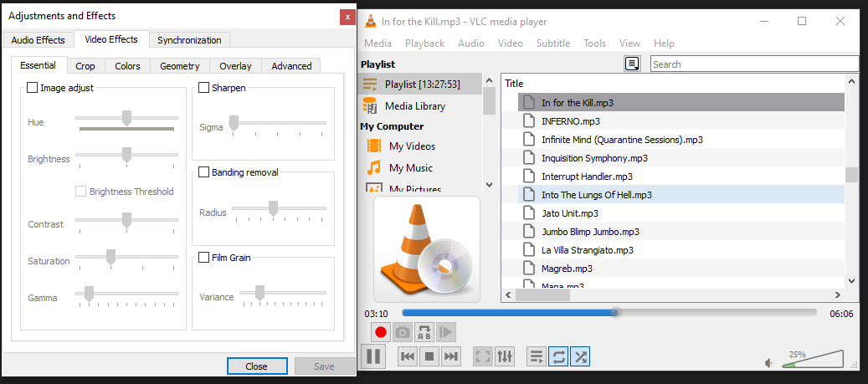Enable the Film Grain checkbox

pos(203,258)
